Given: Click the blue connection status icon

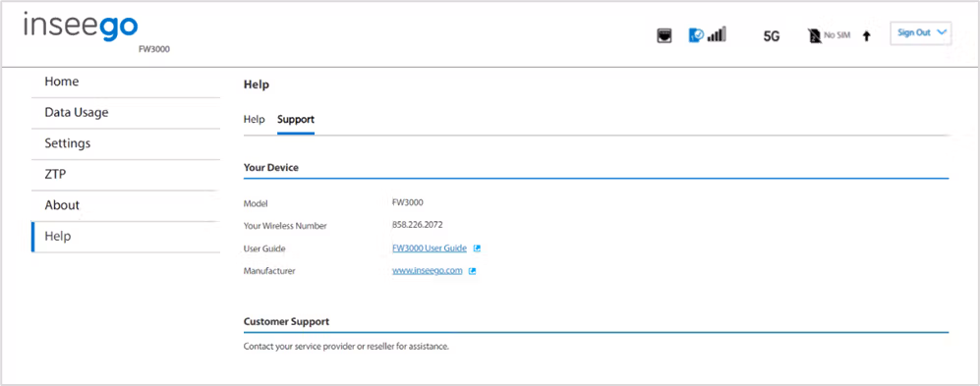Looking at the screenshot, I should [696, 35].
